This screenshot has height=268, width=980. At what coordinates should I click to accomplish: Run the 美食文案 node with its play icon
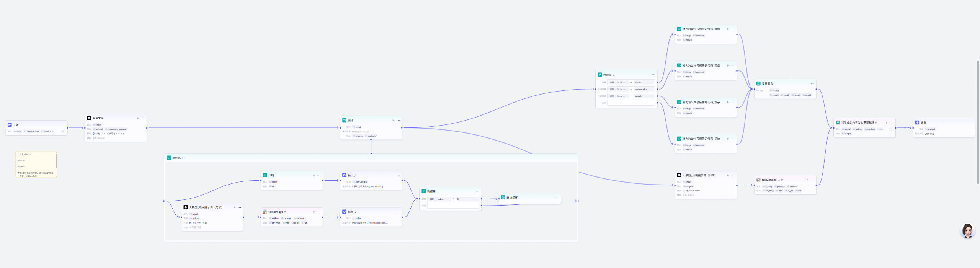[x=138, y=118]
